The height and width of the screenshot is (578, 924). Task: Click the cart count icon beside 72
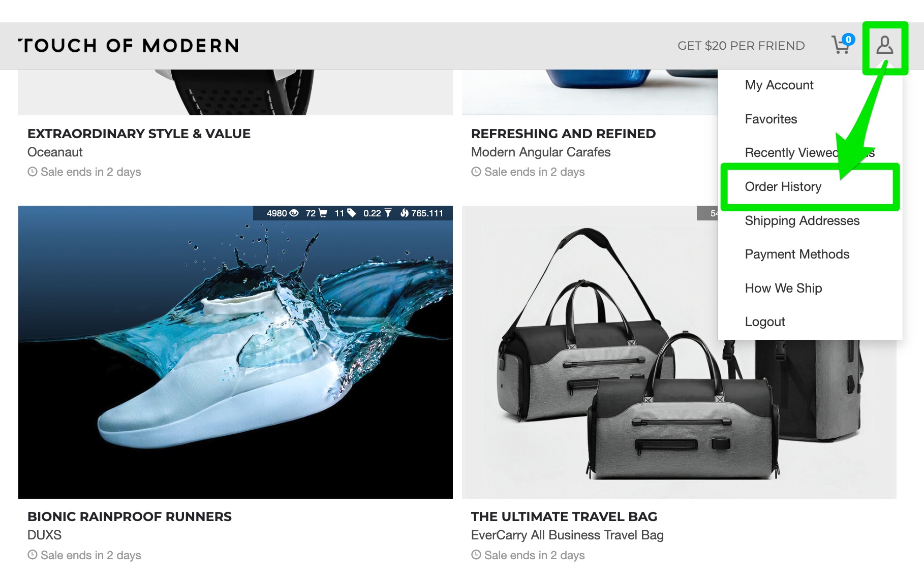click(x=322, y=213)
